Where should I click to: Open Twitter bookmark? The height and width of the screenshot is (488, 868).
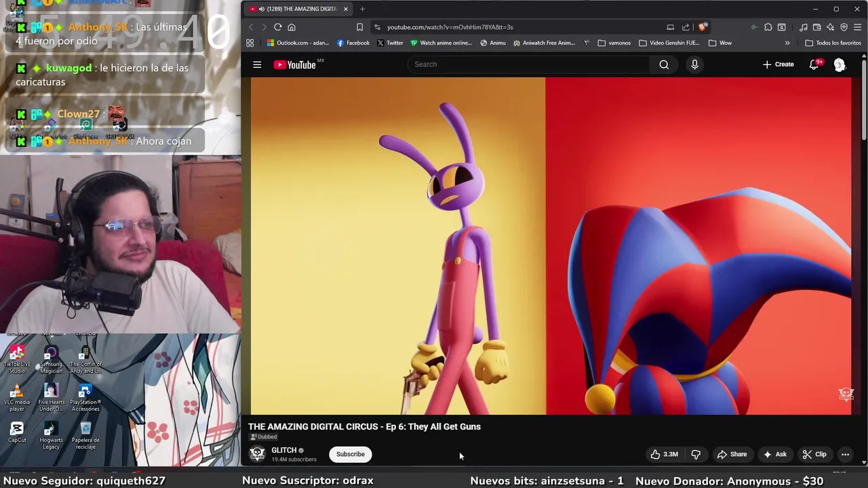point(390,43)
